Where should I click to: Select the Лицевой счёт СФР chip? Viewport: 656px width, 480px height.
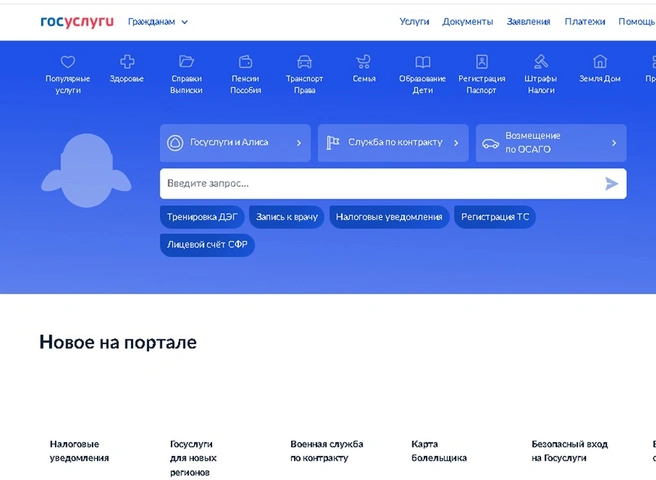click(207, 245)
